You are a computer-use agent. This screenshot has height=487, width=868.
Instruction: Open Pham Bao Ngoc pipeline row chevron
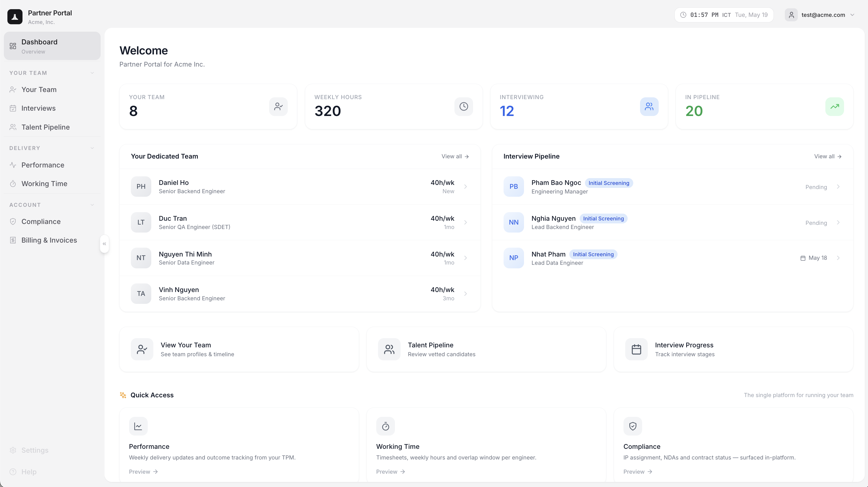838,187
